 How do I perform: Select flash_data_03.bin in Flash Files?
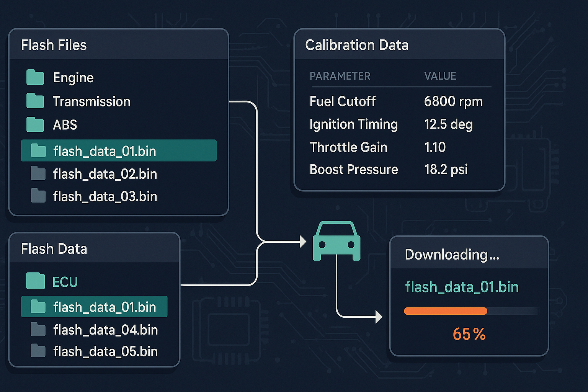click(105, 196)
